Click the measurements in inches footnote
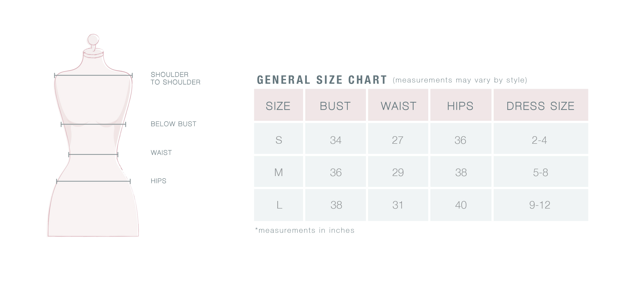644x290 pixels. coord(305,230)
